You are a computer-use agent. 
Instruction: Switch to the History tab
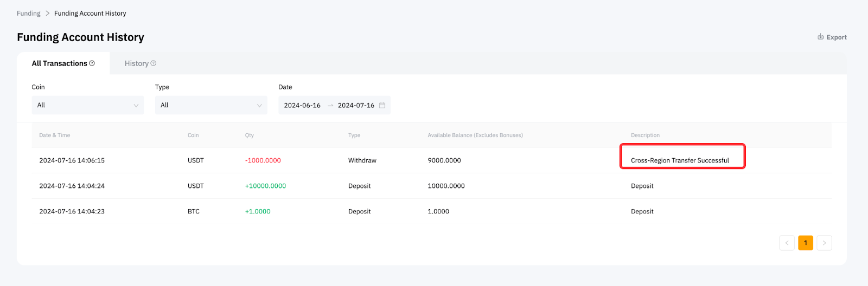tap(137, 63)
